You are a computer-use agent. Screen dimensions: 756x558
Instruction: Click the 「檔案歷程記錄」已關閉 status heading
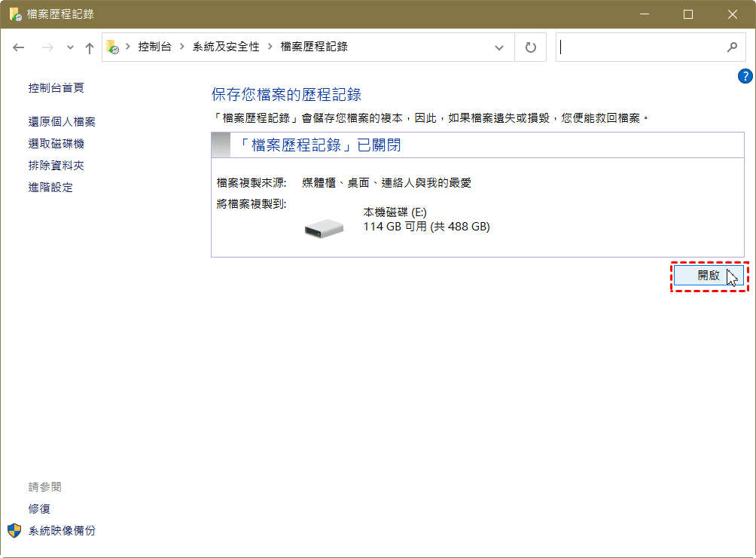tap(320, 145)
